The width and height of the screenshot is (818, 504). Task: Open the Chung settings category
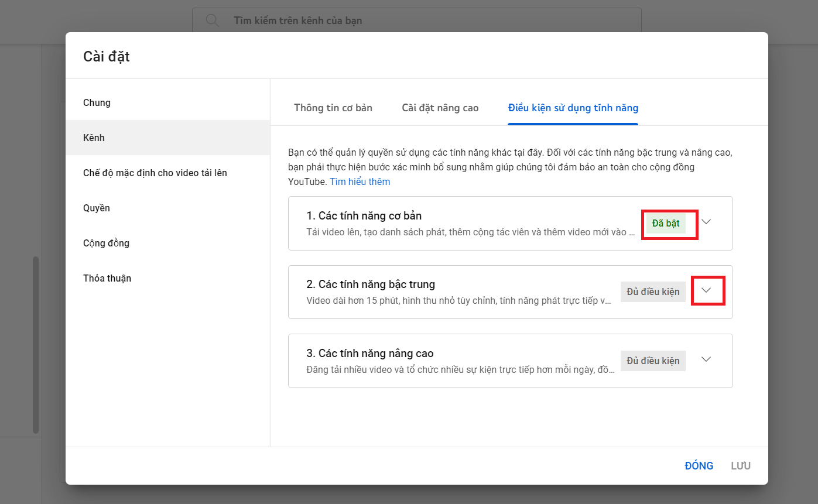(x=97, y=102)
